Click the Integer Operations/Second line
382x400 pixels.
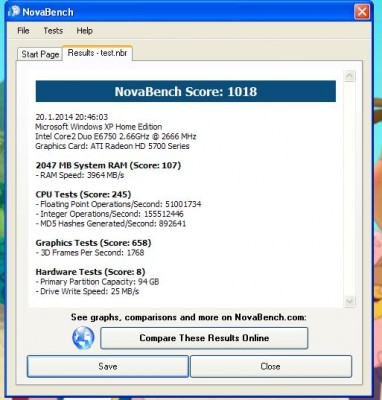pos(109,214)
